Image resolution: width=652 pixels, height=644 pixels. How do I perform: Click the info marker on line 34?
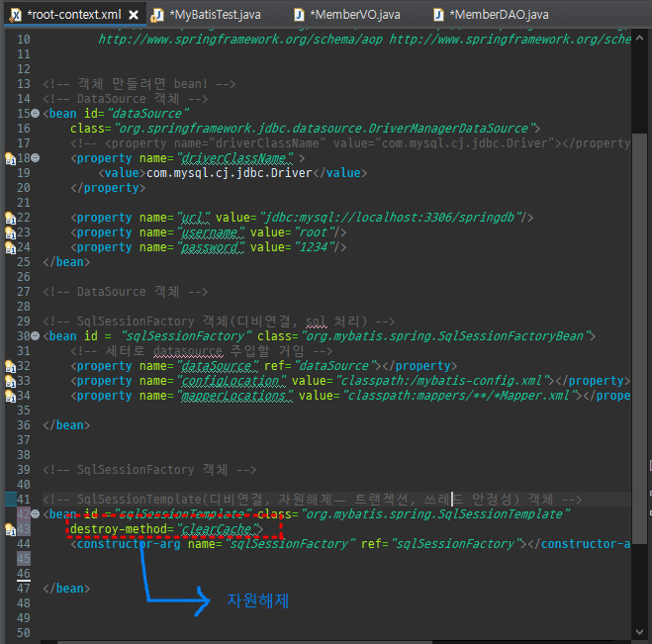tap(10, 397)
